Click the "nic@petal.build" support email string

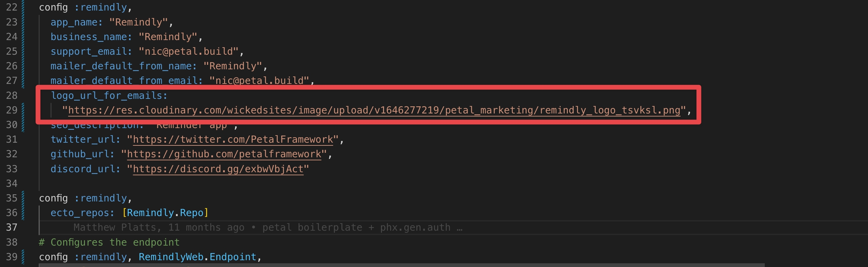[188, 51]
